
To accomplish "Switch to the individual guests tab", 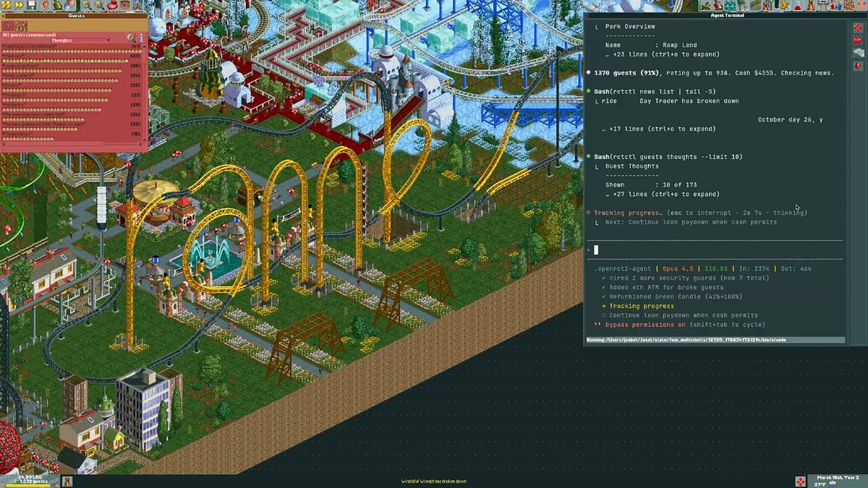I will tap(7, 25).
